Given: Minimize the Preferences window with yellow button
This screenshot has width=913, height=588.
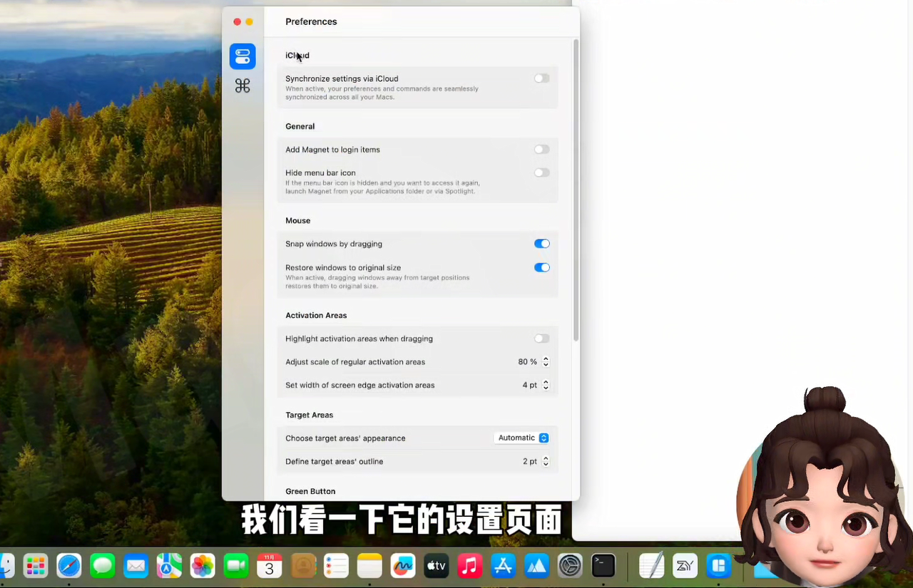Looking at the screenshot, I should (x=249, y=22).
